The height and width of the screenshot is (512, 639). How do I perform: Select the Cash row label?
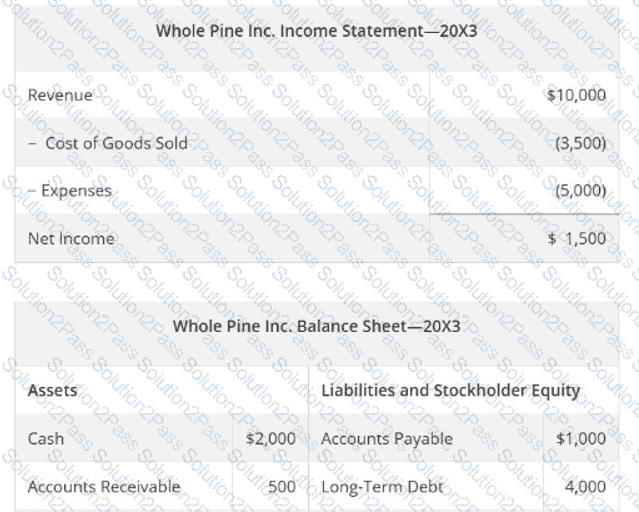(46, 438)
